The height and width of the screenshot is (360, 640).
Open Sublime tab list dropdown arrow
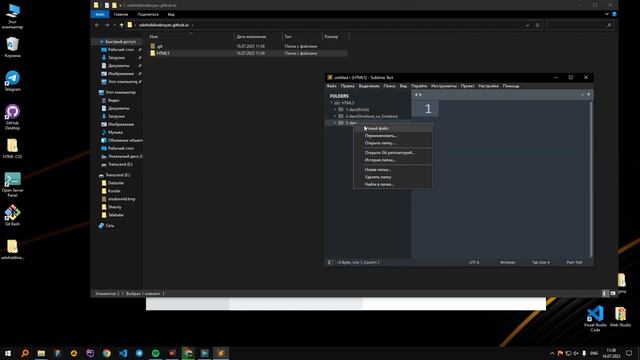click(589, 95)
